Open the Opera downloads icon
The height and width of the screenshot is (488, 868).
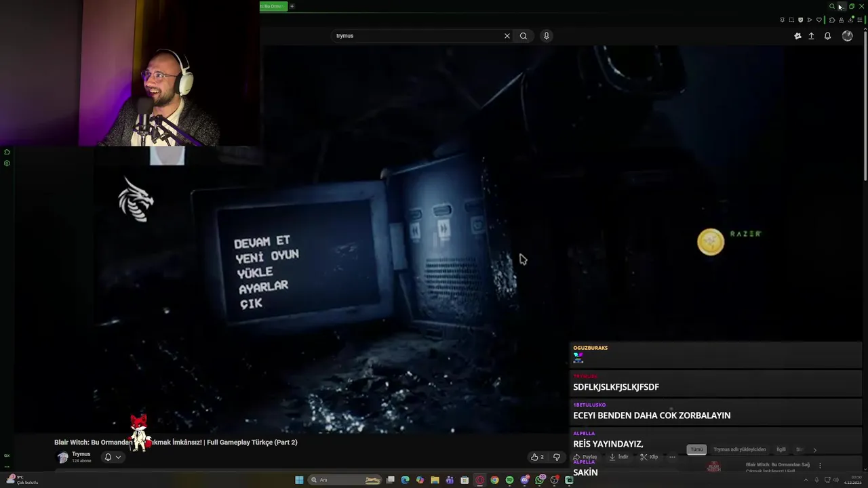850,20
